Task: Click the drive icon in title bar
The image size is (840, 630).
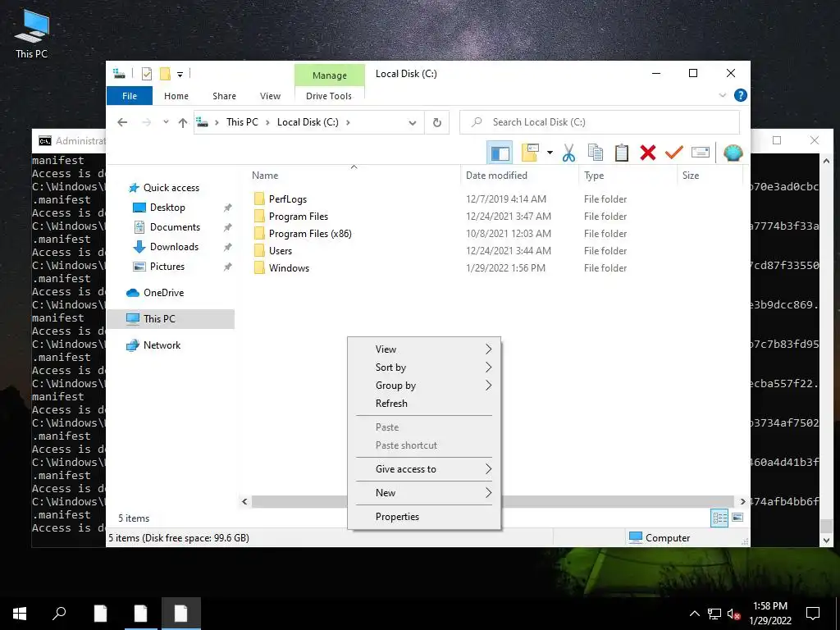Action: click(119, 74)
